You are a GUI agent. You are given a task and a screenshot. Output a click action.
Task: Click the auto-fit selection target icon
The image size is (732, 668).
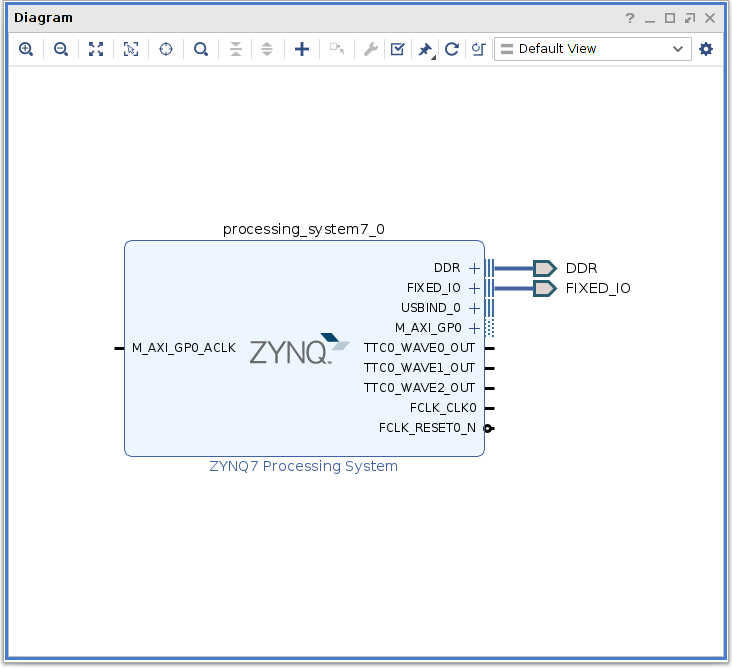[166, 49]
